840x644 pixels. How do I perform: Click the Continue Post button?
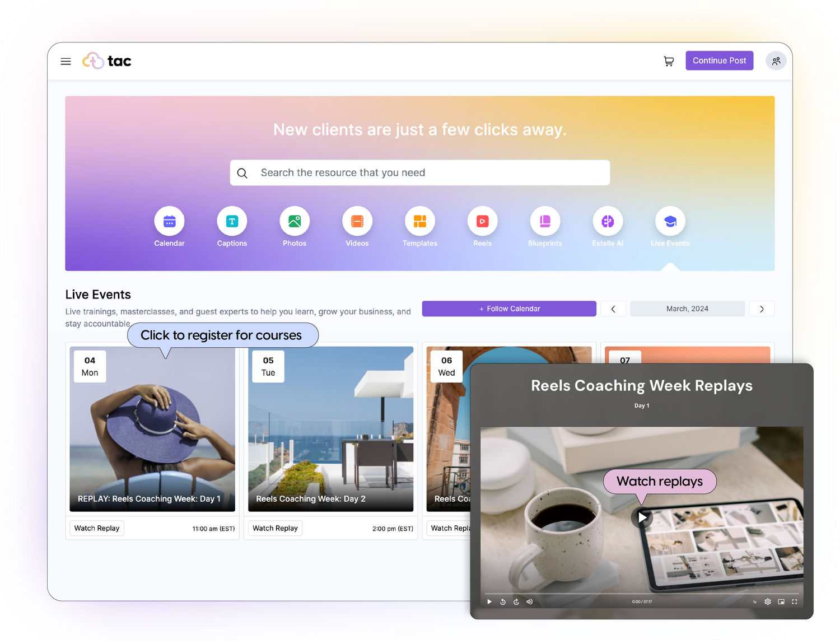click(x=719, y=60)
